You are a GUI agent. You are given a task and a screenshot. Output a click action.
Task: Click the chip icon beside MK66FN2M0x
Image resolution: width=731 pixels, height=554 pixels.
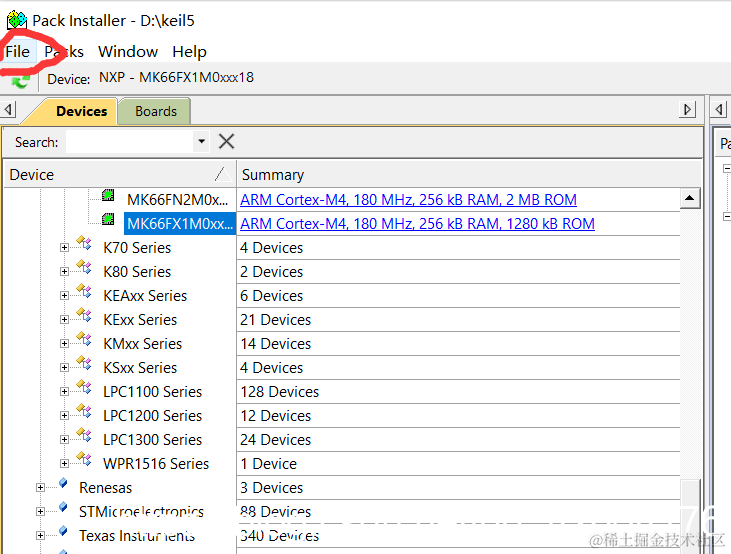108,195
